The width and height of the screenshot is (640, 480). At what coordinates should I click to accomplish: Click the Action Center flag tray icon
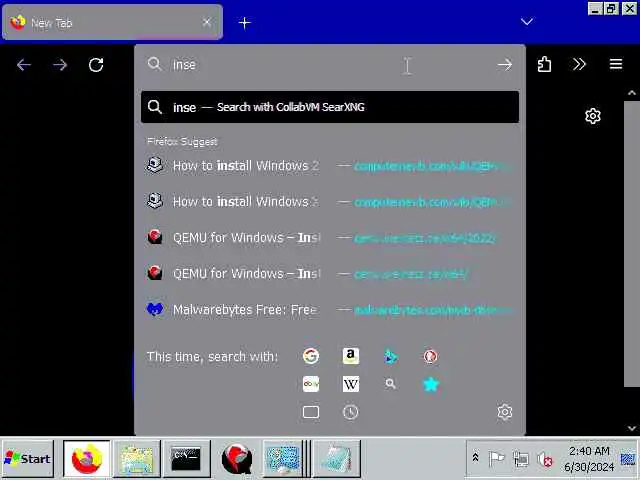[497, 459]
